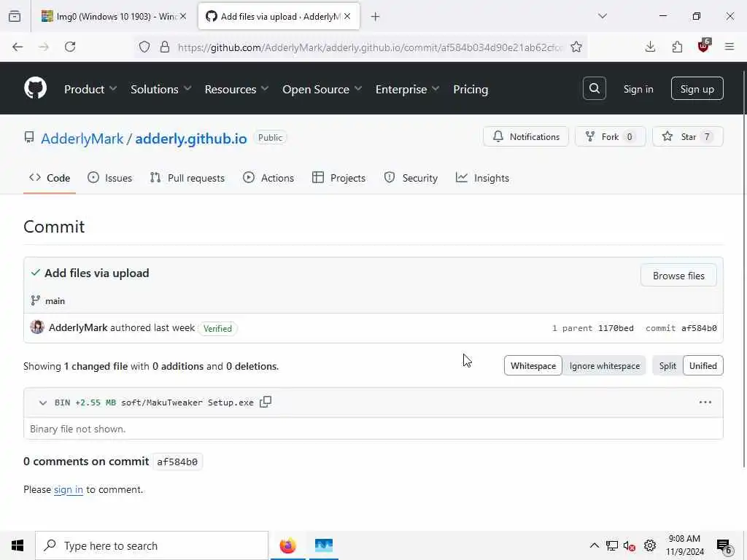Expand the Resources menu

point(237,89)
